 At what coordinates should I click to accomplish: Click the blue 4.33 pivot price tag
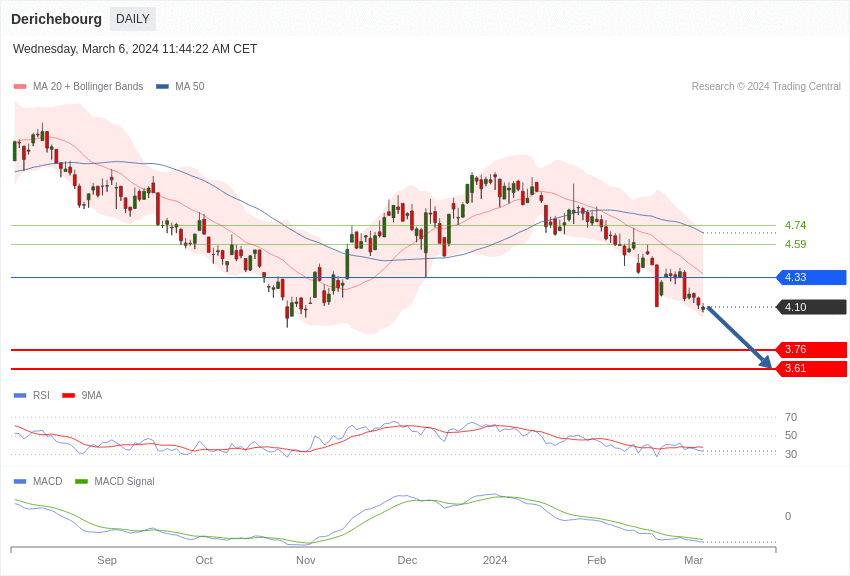pos(811,278)
